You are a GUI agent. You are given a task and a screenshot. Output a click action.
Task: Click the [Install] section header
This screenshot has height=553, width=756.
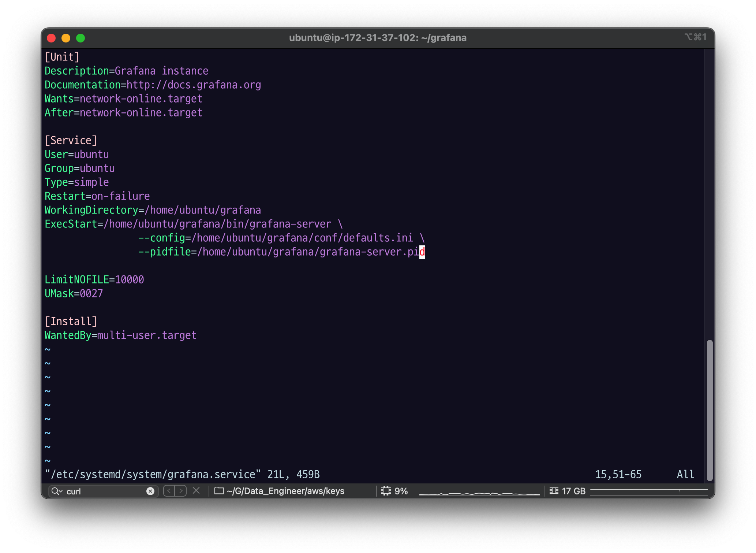(71, 322)
